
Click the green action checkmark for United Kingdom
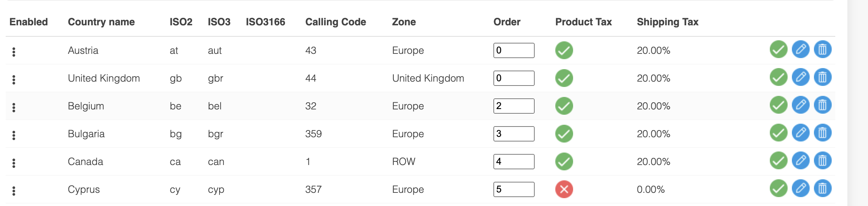[x=778, y=77]
